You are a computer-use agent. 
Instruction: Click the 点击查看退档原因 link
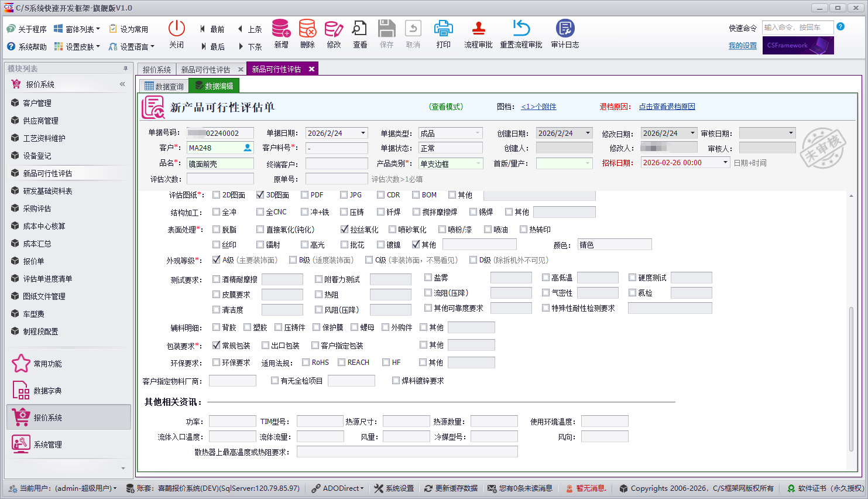tap(667, 107)
